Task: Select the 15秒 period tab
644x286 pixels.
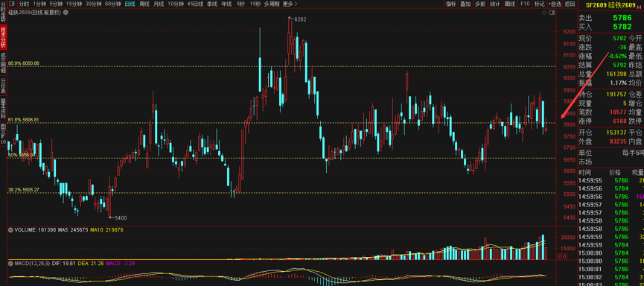Action: (255, 4)
